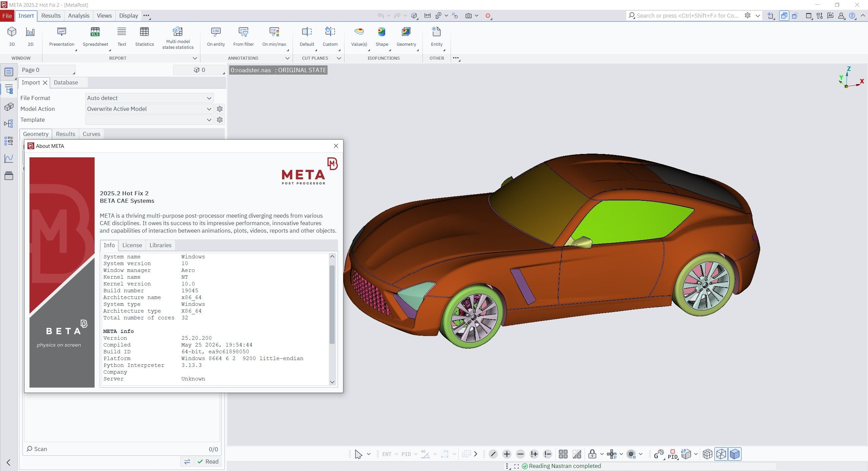Open the camera screenshot dropdown arrow
This screenshot has width=868, height=471.
pyautogui.click(x=476, y=16)
